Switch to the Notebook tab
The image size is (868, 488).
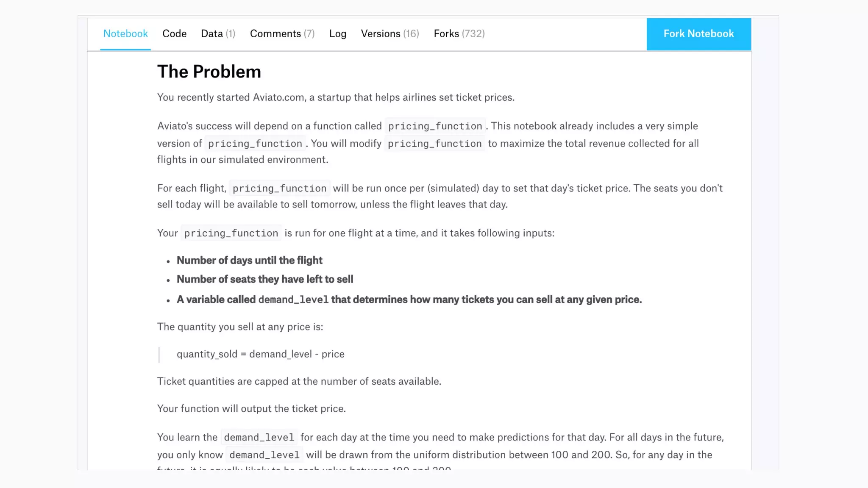click(125, 34)
